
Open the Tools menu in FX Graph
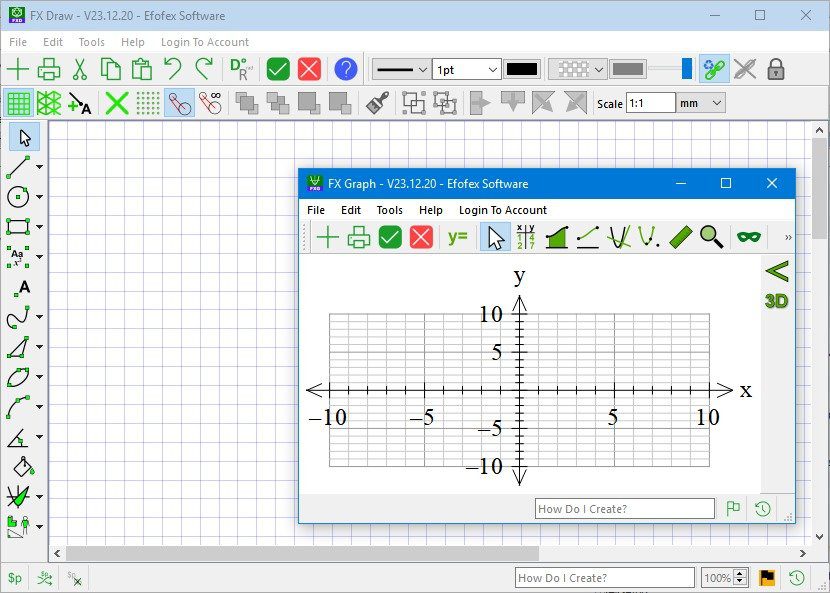(389, 210)
